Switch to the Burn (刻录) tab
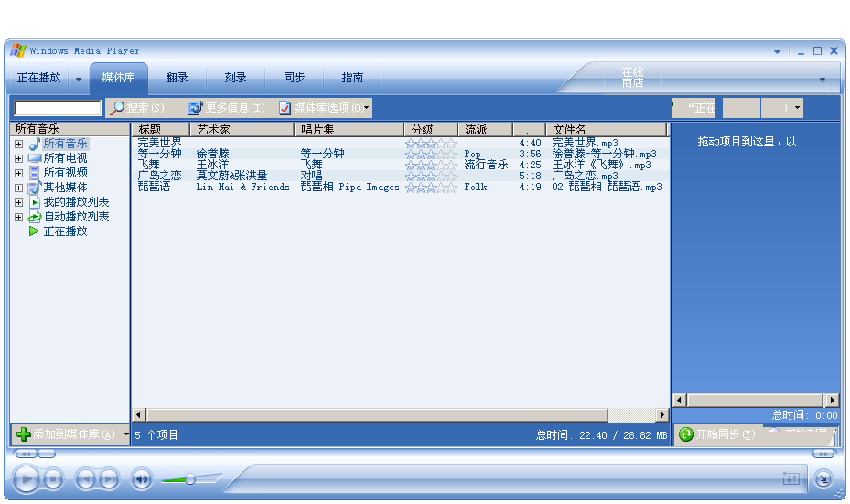 coord(235,78)
